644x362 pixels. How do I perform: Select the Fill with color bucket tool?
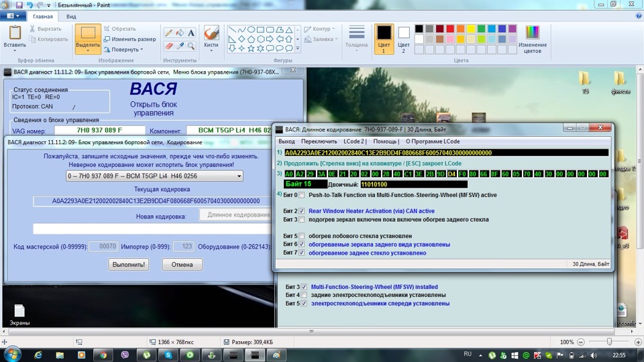180,33
